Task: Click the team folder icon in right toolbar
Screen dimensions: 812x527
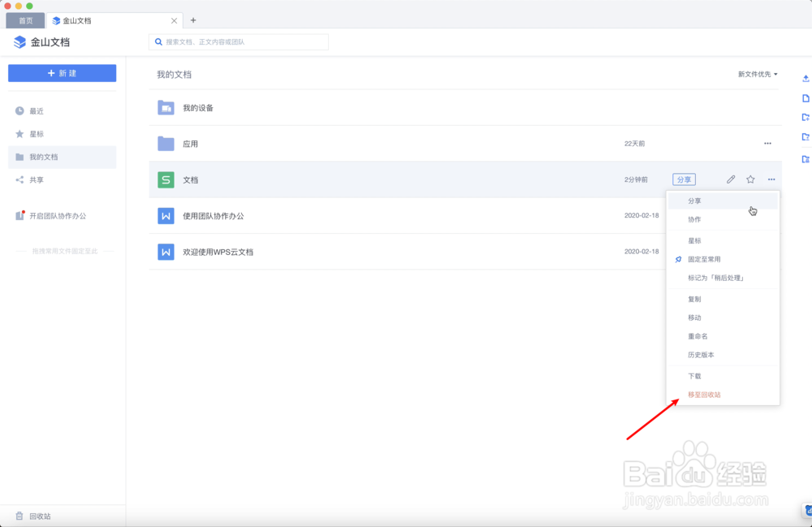Action: coord(806,159)
